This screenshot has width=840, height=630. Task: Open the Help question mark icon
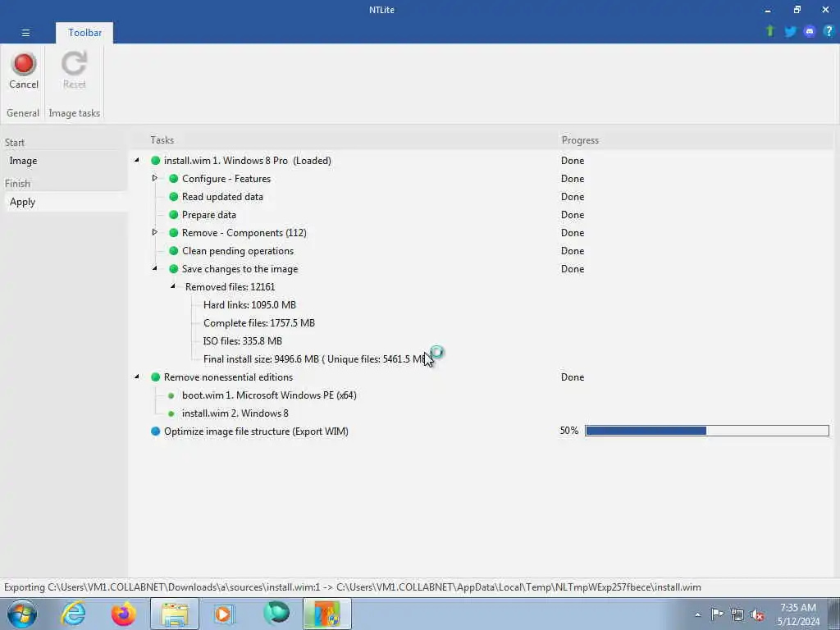pyautogui.click(x=829, y=32)
